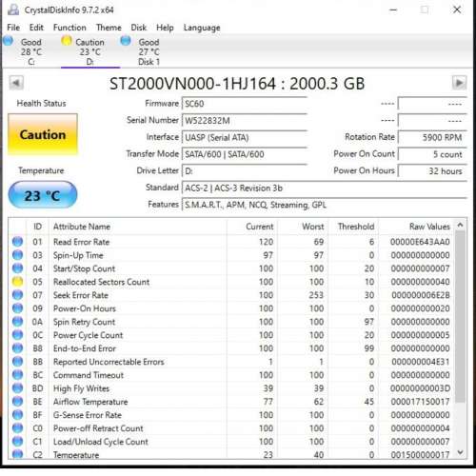The width and height of the screenshot is (476, 476).
Task: Open the Help menu
Action: click(x=165, y=28)
